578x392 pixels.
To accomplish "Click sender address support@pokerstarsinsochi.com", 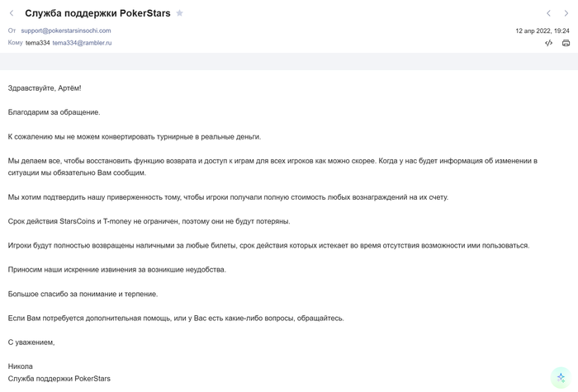I will point(66,31).
